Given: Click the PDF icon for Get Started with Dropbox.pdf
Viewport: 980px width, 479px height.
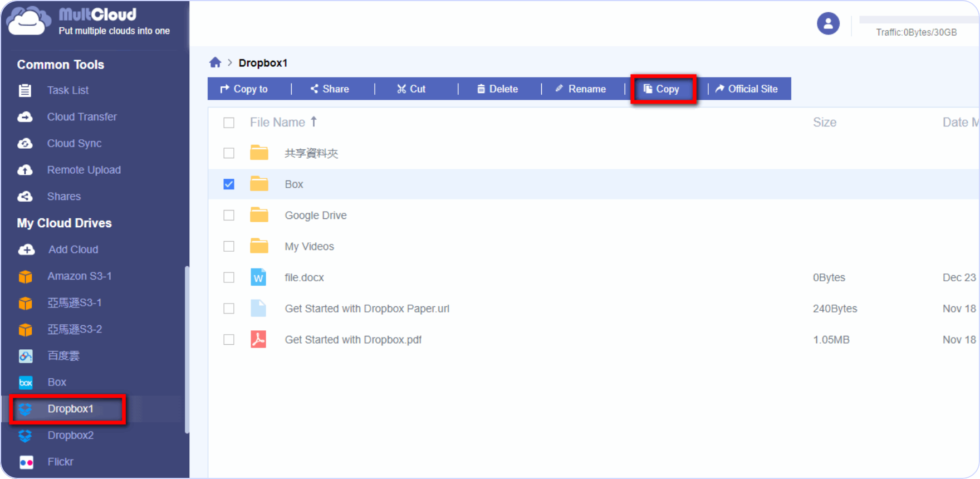Looking at the screenshot, I should point(258,339).
